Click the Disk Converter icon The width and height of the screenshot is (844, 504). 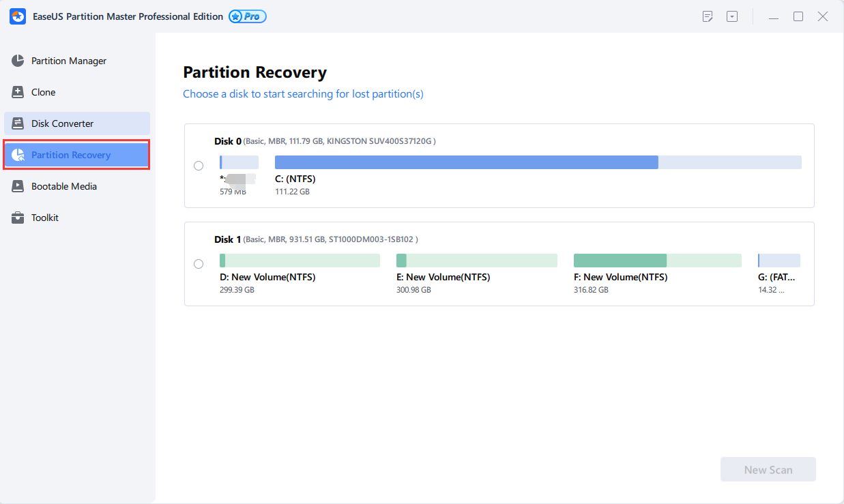click(x=18, y=123)
